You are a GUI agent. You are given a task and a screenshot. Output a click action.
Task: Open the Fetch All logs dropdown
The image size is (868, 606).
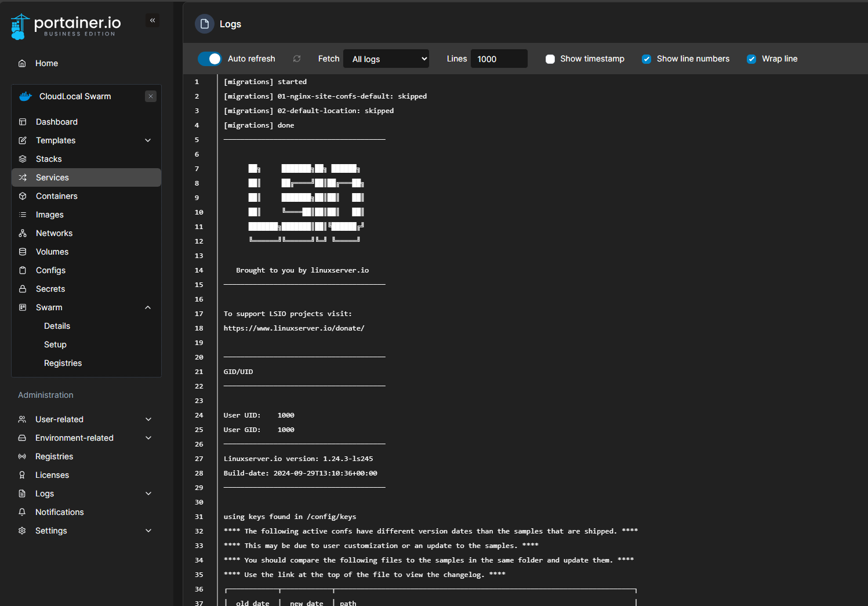coord(386,59)
